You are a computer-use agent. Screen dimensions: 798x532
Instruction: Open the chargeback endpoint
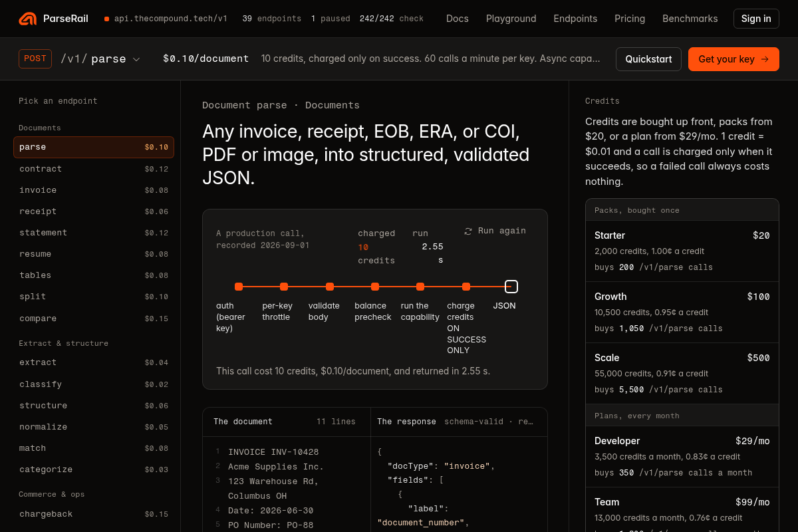[x=94, y=514]
